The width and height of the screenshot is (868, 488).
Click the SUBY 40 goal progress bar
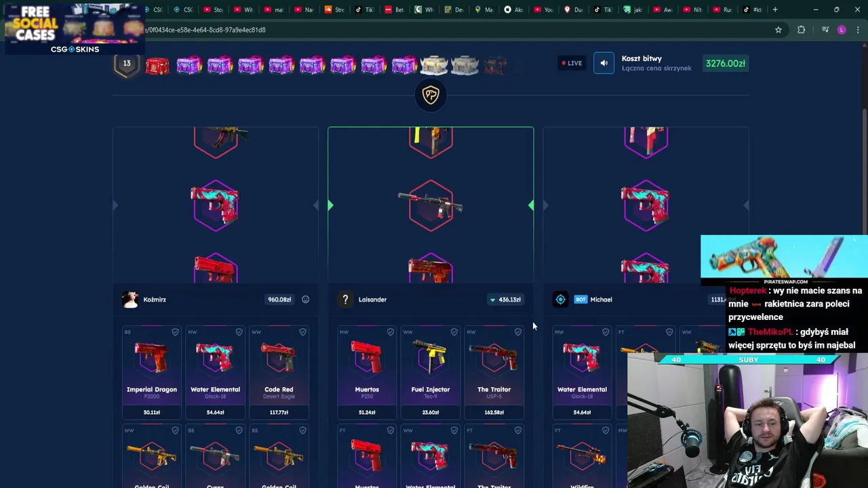pyautogui.click(x=748, y=360)
